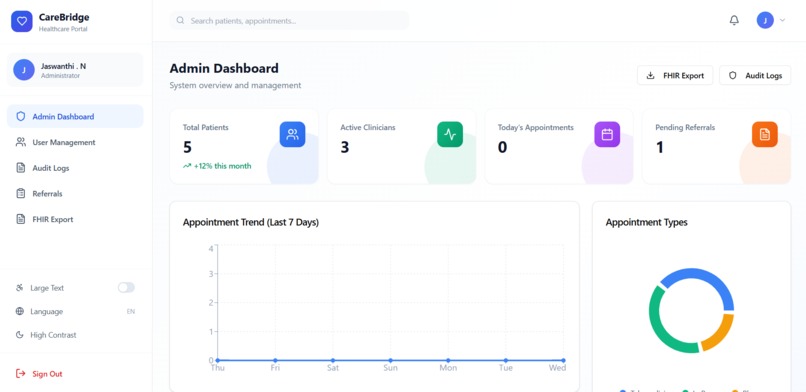
Task: Change Language via the EN selector
Action: point(131,311)
